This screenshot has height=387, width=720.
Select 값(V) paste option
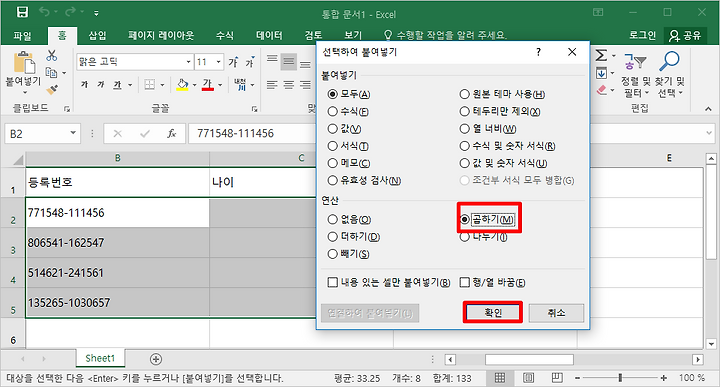[x=344, y=129]
